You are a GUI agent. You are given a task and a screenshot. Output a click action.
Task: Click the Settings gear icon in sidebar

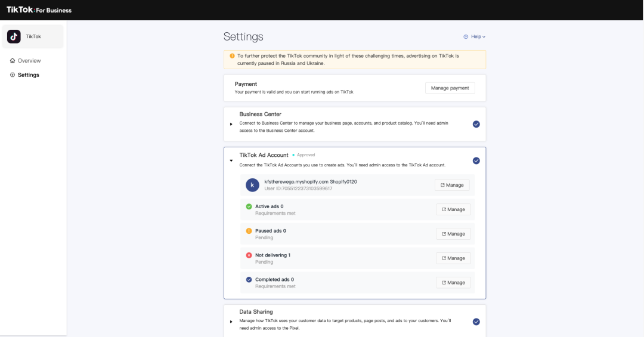(13, 75)
